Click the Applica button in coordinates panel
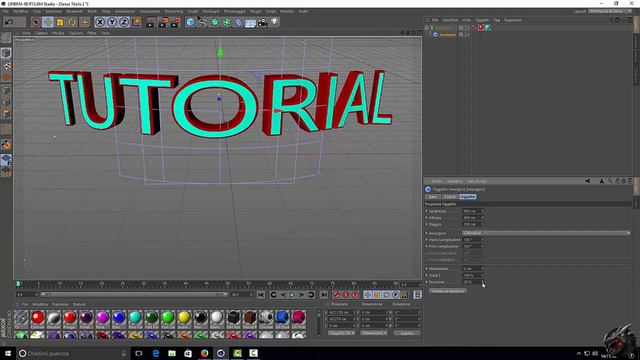Image resolution: width=640 pixels, height=360 pixels. pos(407,333)
